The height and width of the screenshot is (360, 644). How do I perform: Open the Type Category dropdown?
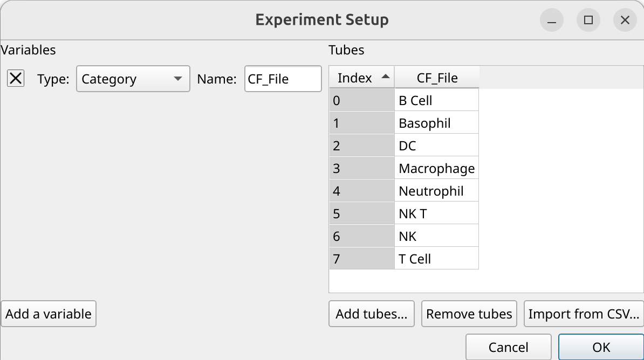[x=133, y=79]
